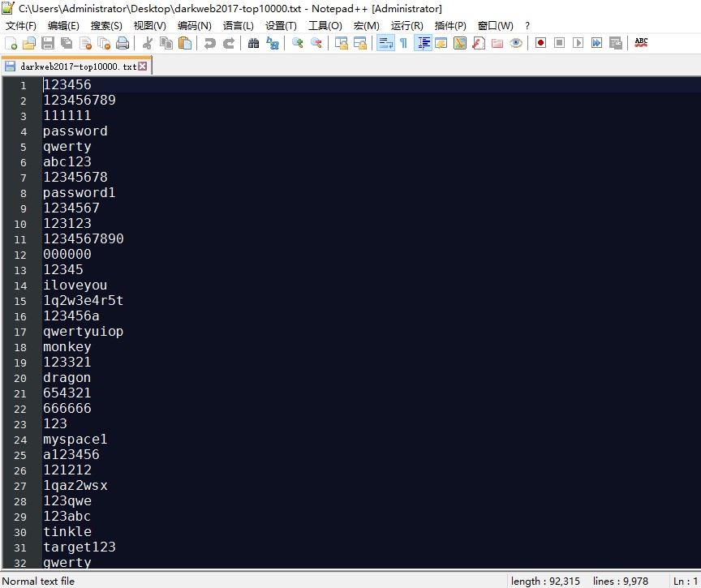Open the 窗口(W) menu
This screenshot has height=588, width=701.
(496, 25)
